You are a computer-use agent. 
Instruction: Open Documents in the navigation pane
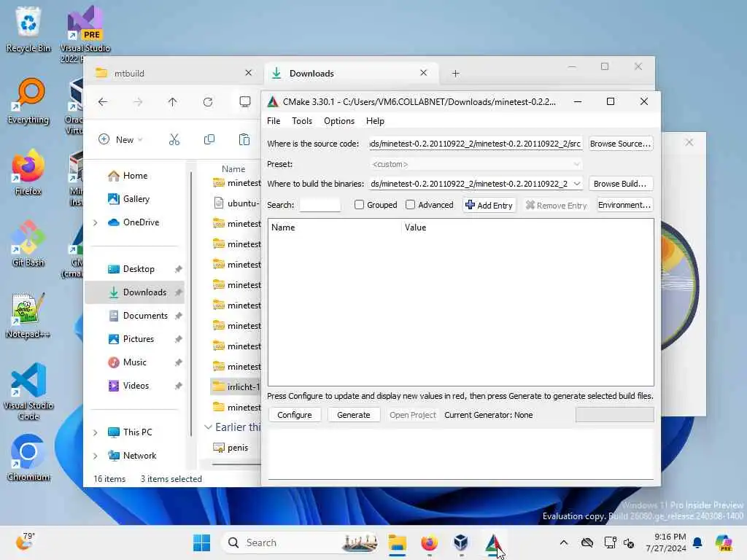135,316
